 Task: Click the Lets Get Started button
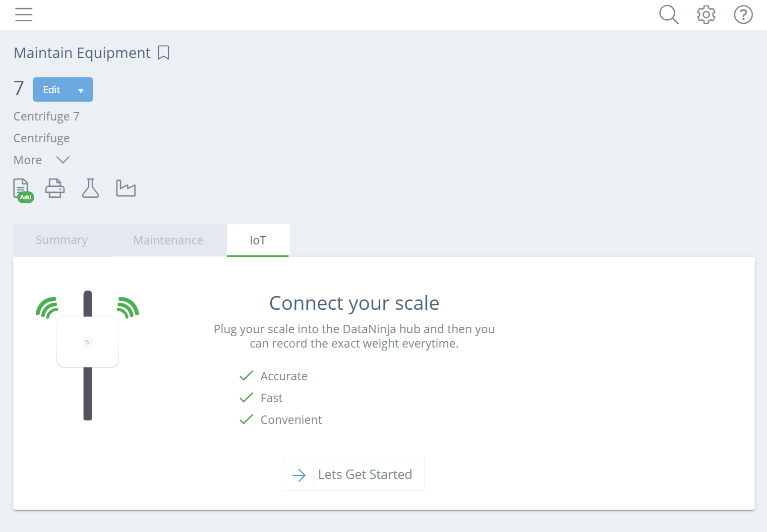pyautogui.click(x=354, y=474)
